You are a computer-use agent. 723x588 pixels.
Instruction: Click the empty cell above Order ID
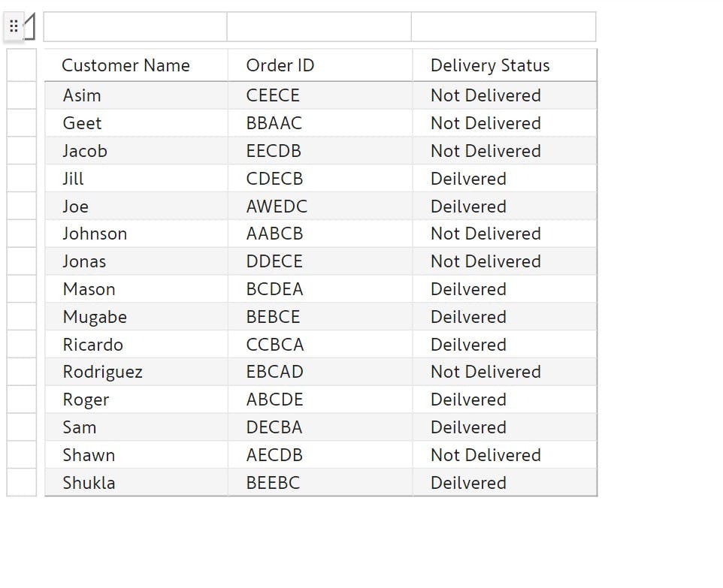319,27
